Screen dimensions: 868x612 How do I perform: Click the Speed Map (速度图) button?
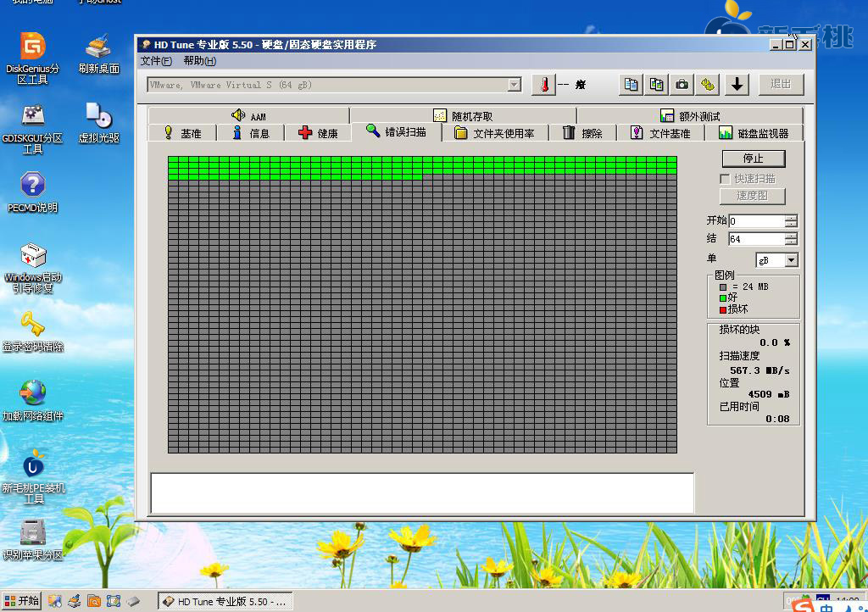point(752,196)
